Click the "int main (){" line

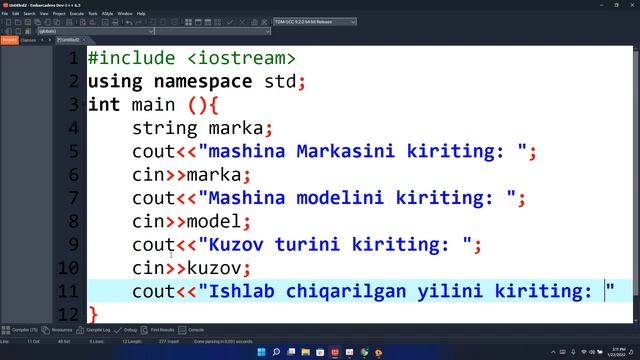153,105
